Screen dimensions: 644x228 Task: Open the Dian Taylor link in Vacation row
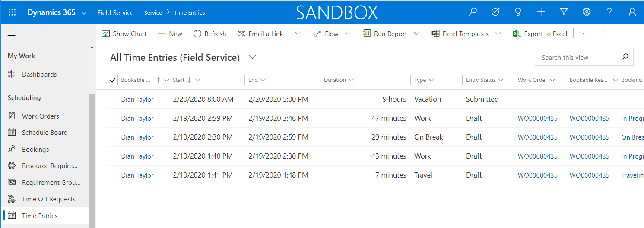(137, 100)
